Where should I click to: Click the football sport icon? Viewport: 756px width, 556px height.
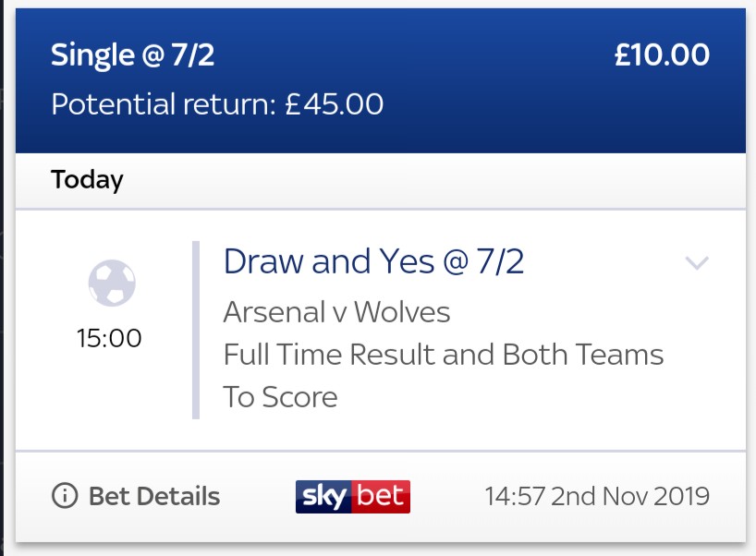pyautogui.click(x=112, y=283)
